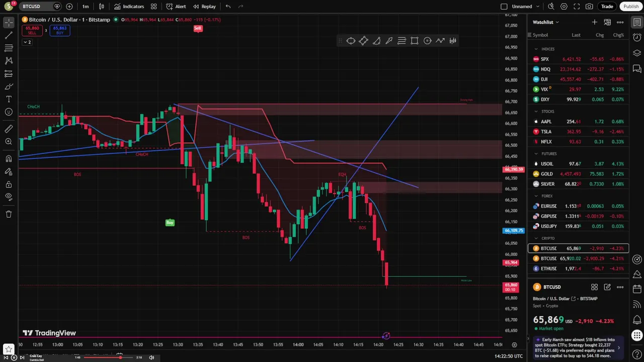Take a chart snapshot with camera icon
This screenshot has height=362, width=644.
coord(589,7)
